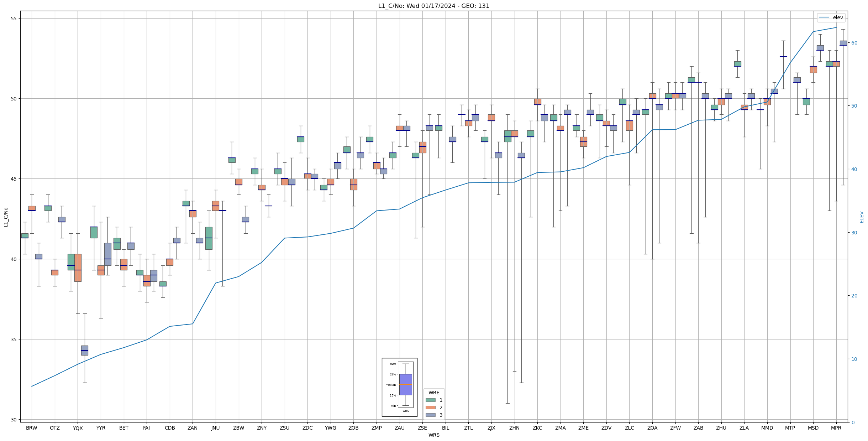The height and width of the screenshot is (441, 868).
Task: Click the ZME station label
Action: coord(583,428)
